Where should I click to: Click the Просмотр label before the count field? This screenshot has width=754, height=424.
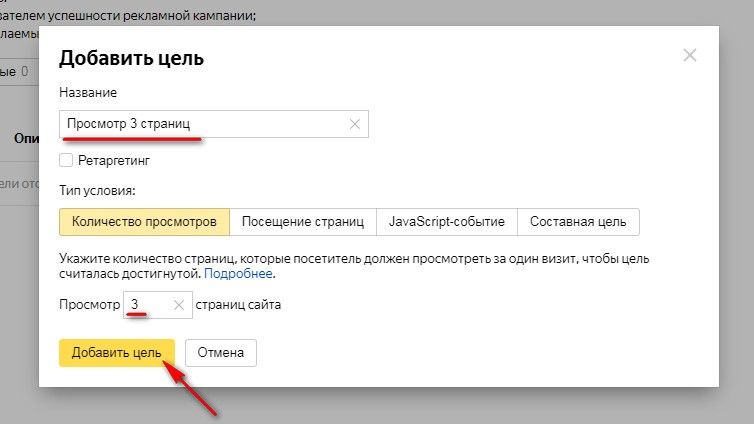click(88, 305)
